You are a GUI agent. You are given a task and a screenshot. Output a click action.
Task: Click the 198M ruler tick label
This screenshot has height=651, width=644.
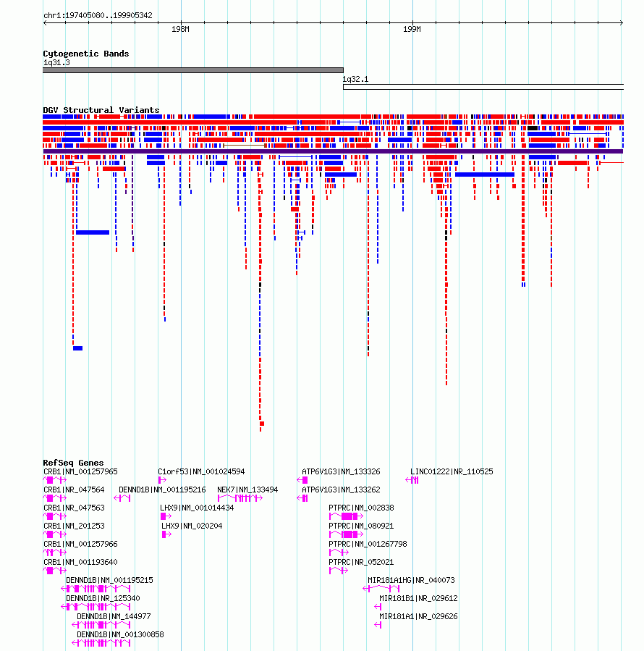[180, 29]
